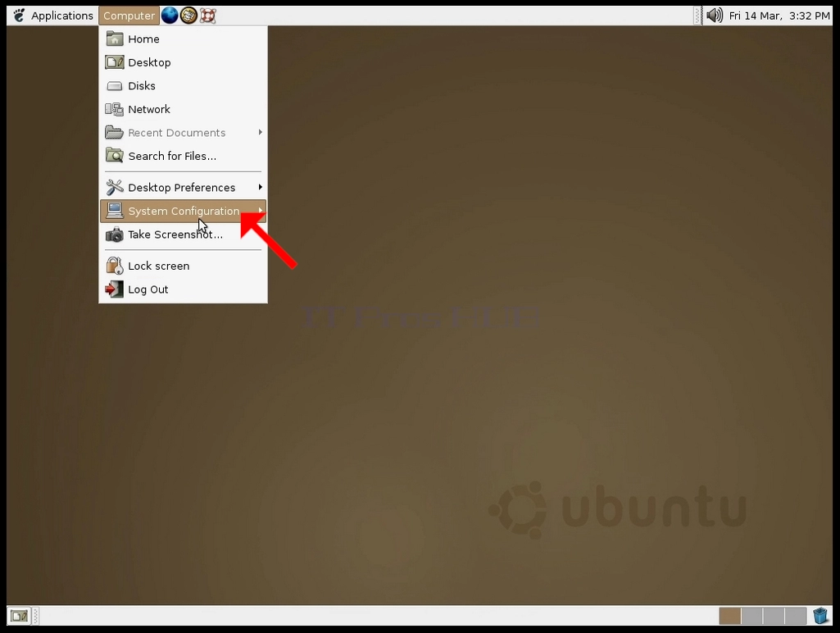Click the volume speaker icon
This screenshot has height=633, width=840.
pyautogui.click(x=714, y=16)
